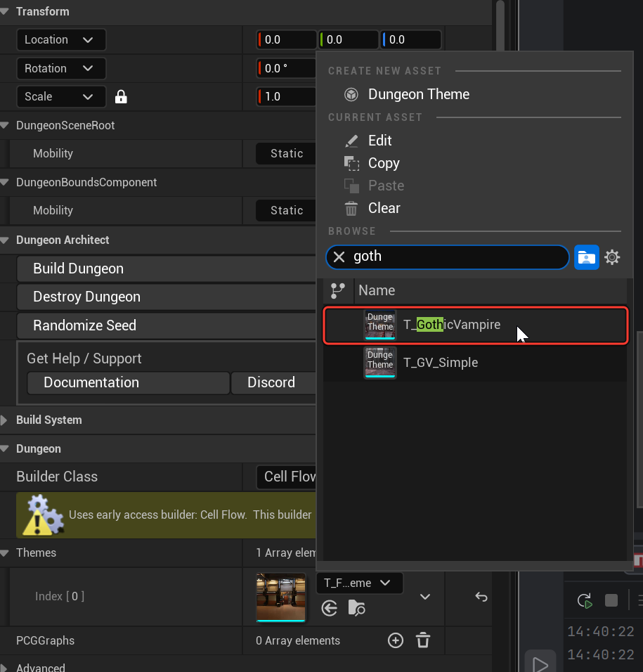Click the PCGGraphs property label
Viewport: 643px width, 672px height.
46,641
